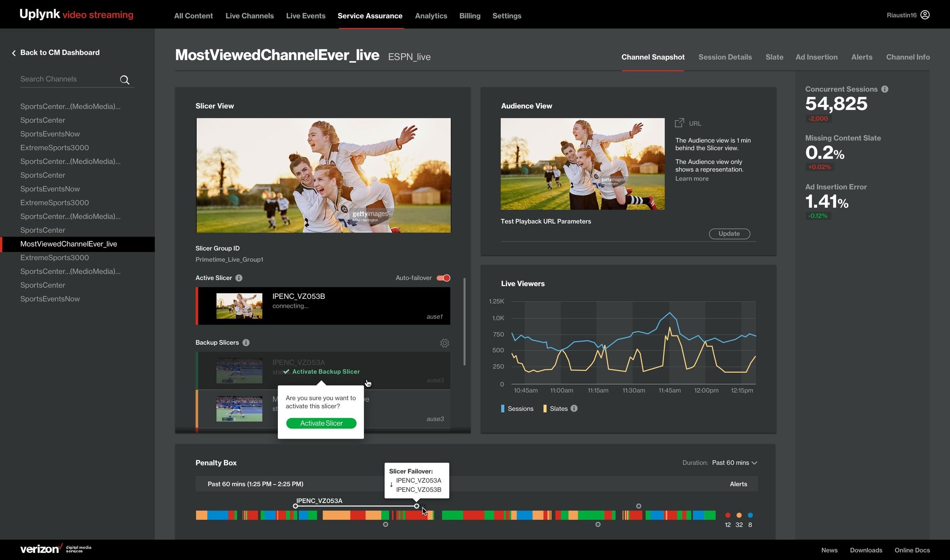Toggle the Auto-failover switch
This screenshot has height=560, width=950.
click(443, 278)
